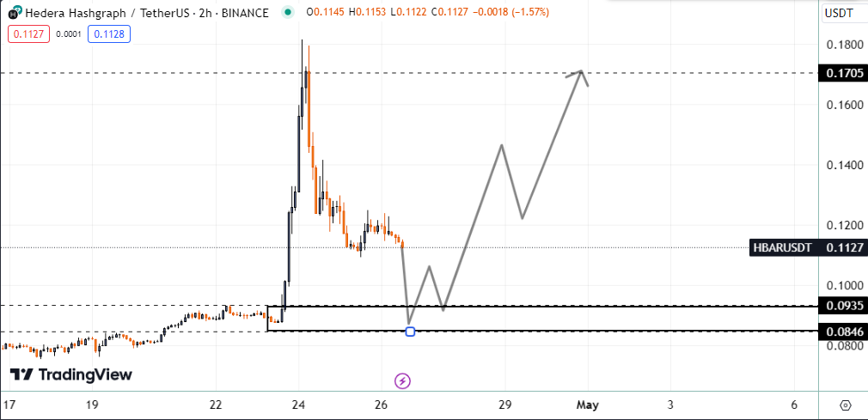Click the '24' date on time axis

point(298,405)
